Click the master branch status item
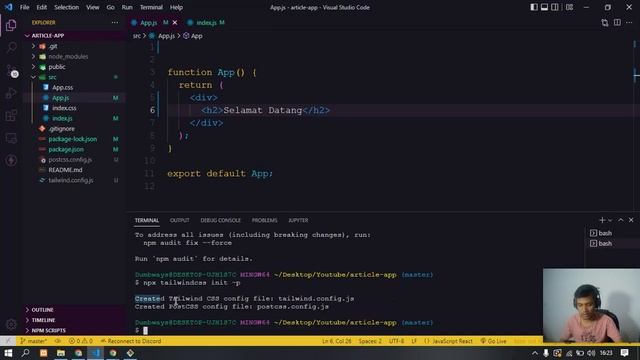The width and height of the screenshot is (640, 360). (x=33, y=341)
